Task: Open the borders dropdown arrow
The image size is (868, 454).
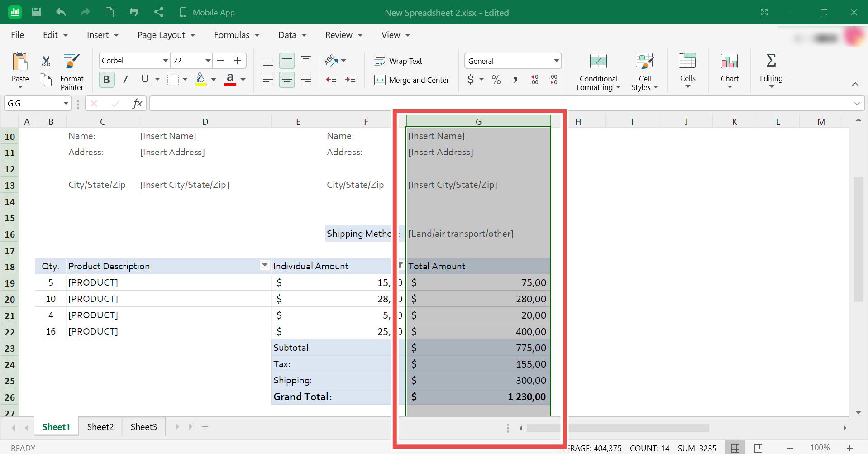Action: (x=185, y=80)
